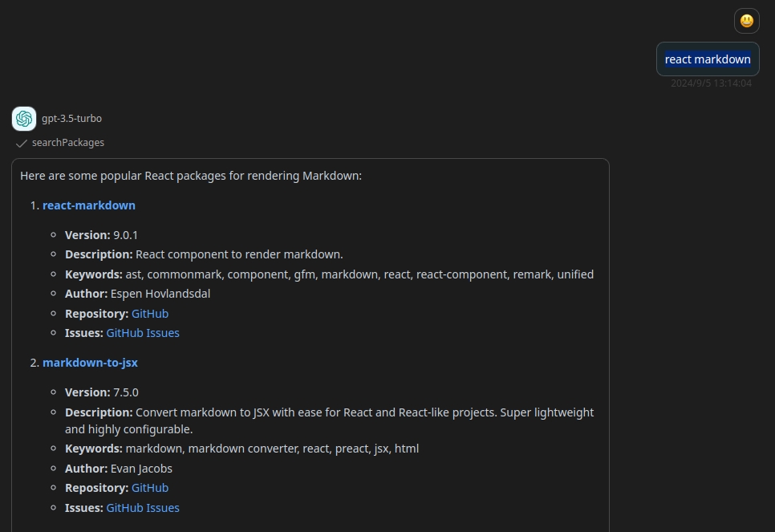Select the 'react markdown' user message bubble
This screenshot has height=532, width=775.
click(x=708, y=59)
